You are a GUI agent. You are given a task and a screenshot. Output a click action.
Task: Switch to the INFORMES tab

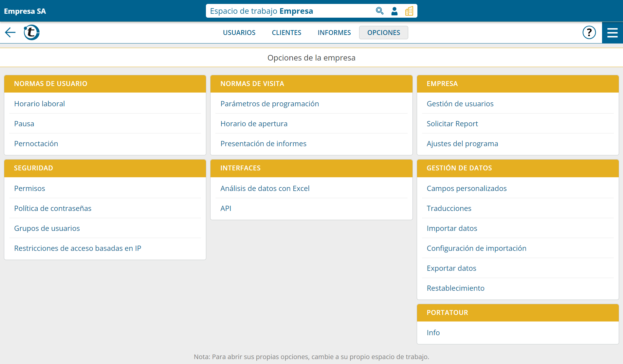click(334, 32)
